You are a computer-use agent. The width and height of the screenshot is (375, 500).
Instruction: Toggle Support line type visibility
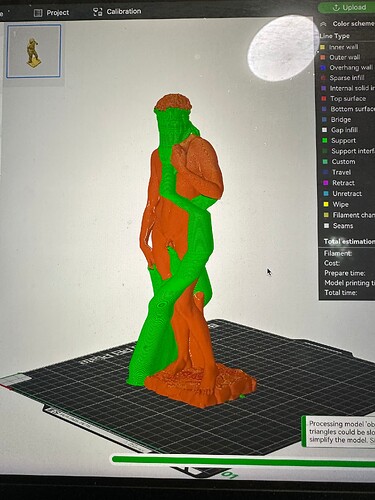[348, 140]
